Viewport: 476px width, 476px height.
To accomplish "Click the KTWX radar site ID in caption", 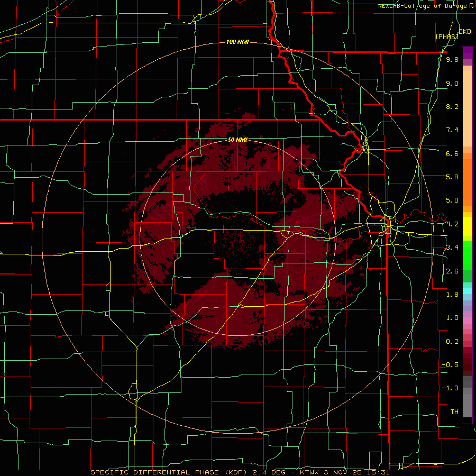I will coord(309,472).
